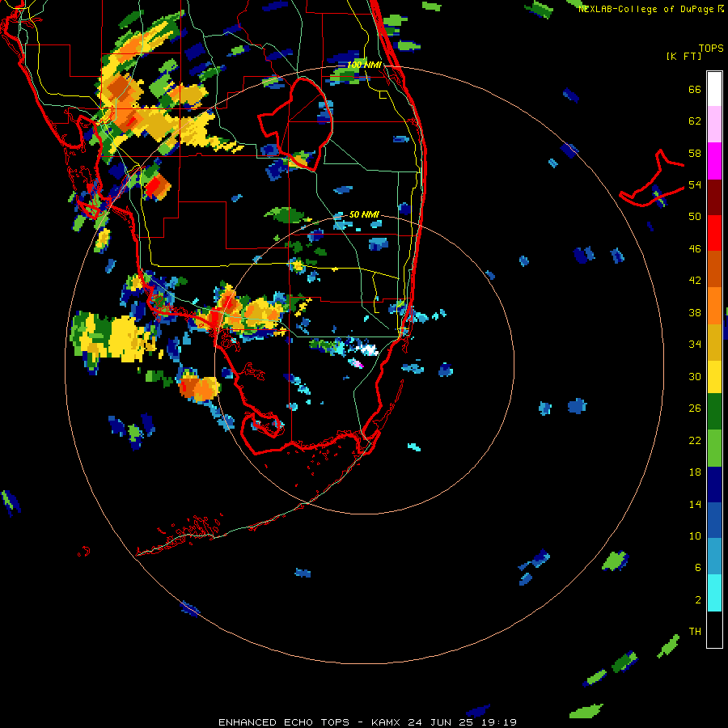
Task: Click the light green 22 legend swatch
Action: (x=714, y=448)
